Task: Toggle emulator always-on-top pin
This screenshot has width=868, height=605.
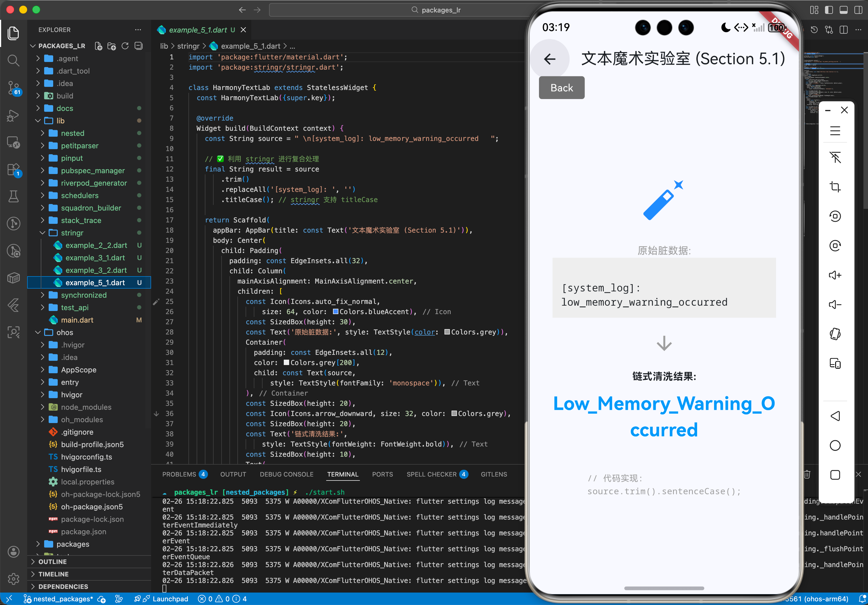Action: (835, 157)
